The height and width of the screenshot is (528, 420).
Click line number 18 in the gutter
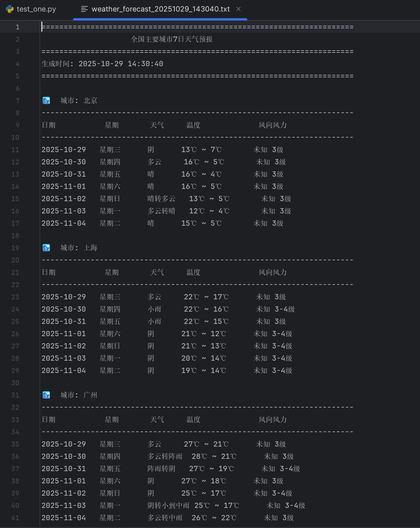(15, 235)
